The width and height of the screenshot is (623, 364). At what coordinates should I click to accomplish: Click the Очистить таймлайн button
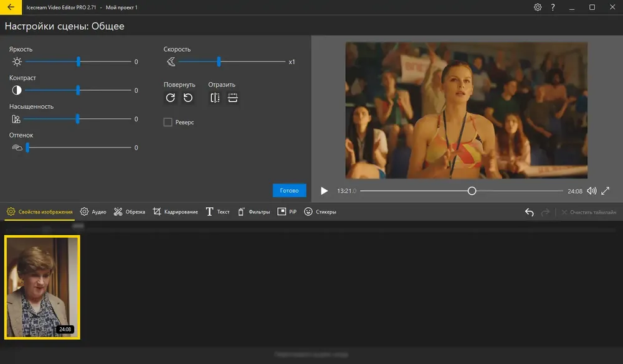[589, 212]
